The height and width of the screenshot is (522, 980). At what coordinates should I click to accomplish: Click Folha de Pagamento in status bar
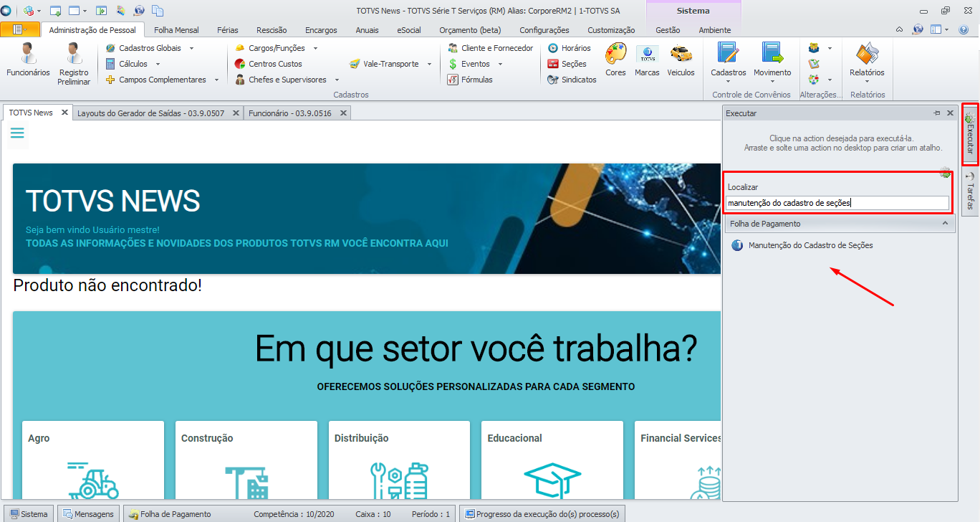click(x=170, y=514)
